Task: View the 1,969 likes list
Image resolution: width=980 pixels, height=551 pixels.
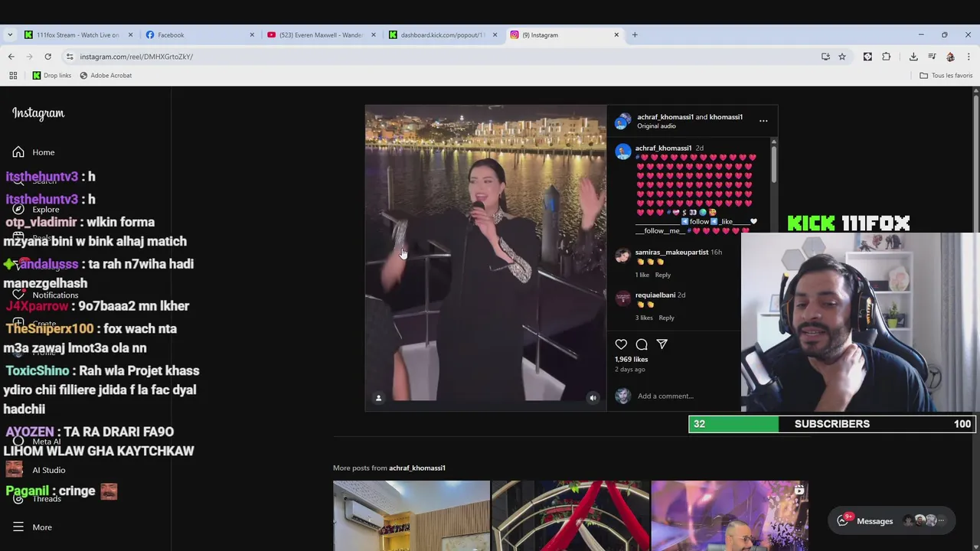Action: pos(631,359)
